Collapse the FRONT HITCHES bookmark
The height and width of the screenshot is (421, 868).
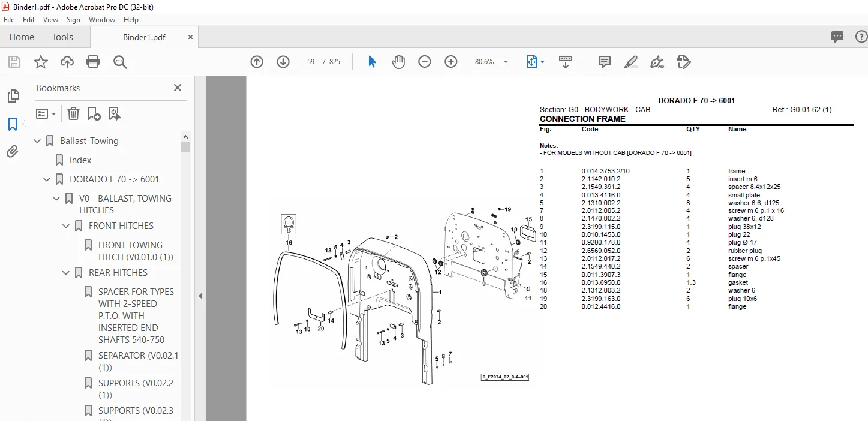[66, 226]
